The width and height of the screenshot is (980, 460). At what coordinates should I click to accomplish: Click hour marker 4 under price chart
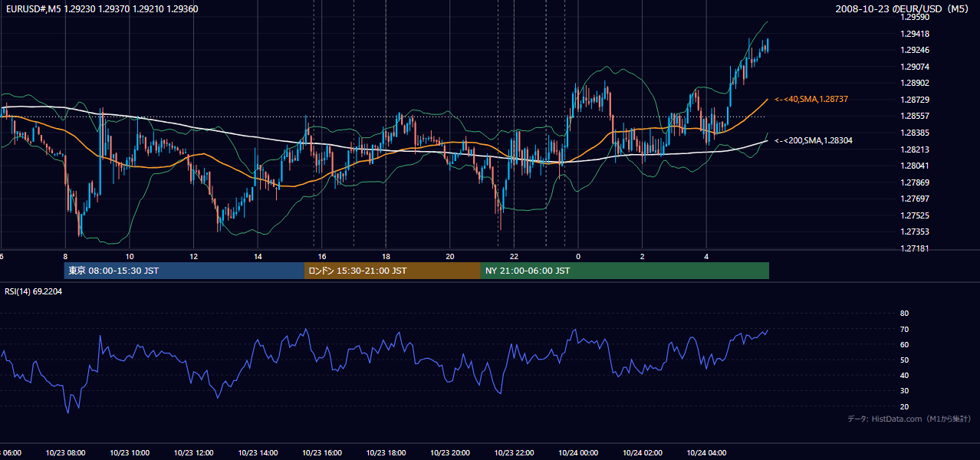point(706,256)
